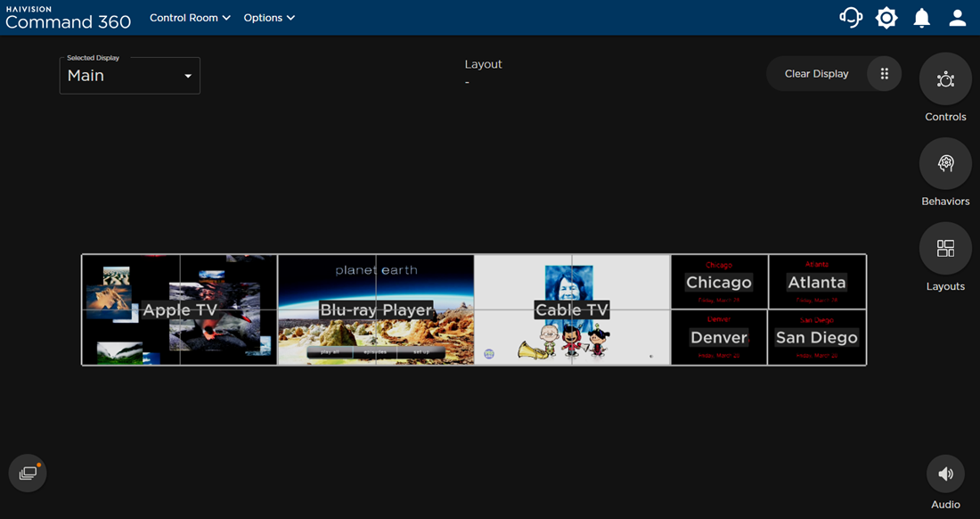Click the Layout label text

coord(483,64)
